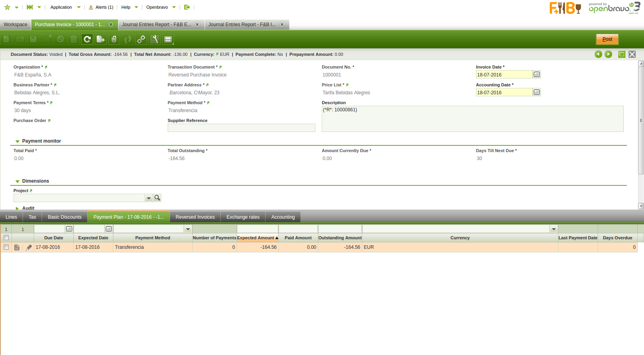Click the chain link toolbar icon

point(141,39)
